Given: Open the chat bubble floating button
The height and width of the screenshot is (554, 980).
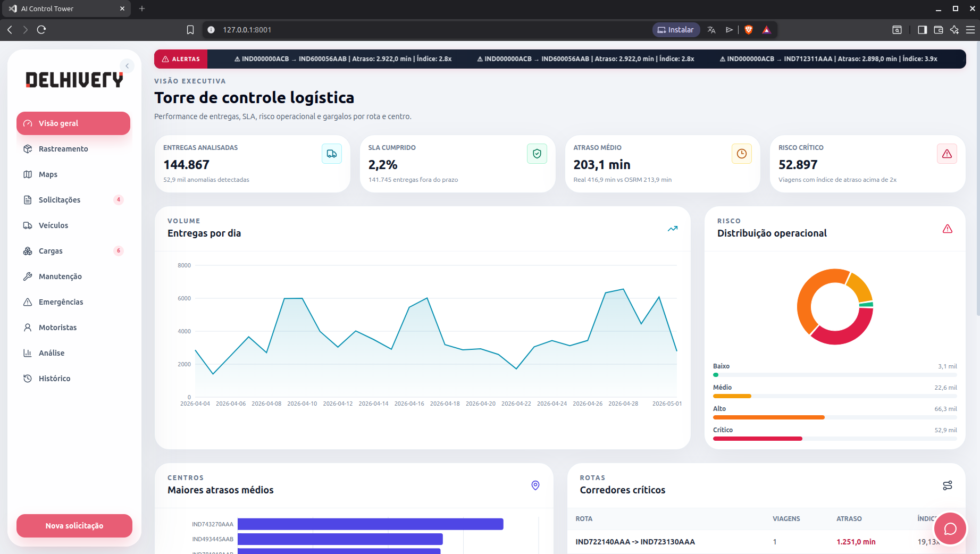Looking at the screenshot, I should coord(950,528).
